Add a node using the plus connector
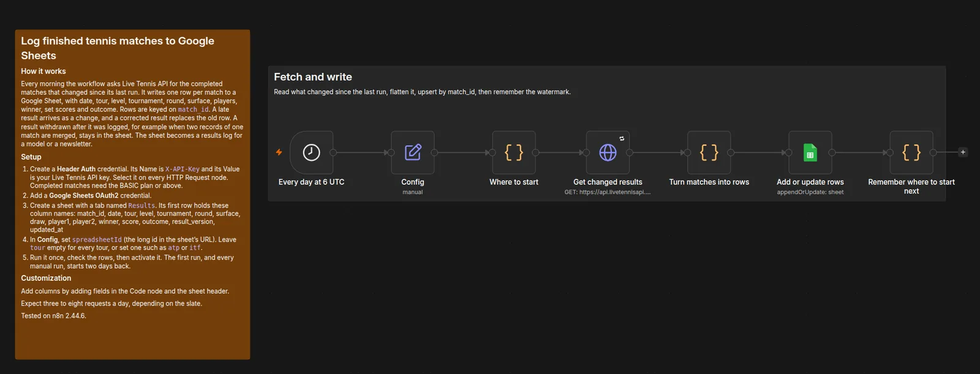The image size is (980, 374). (963, 152)
